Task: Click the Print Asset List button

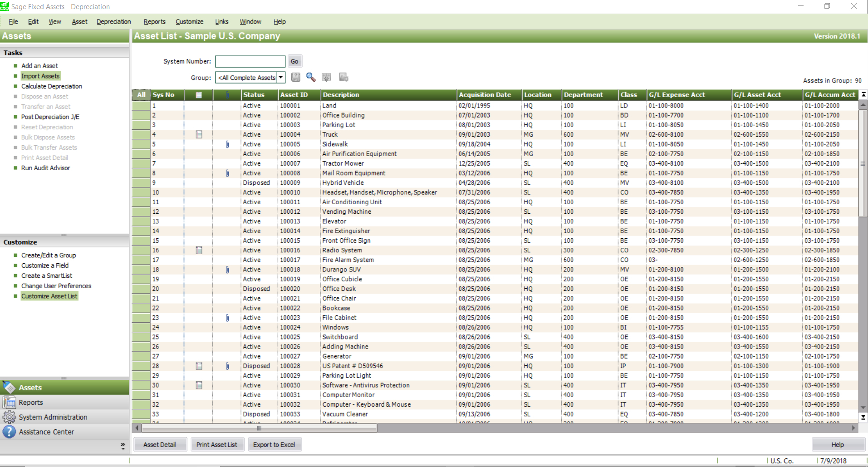Action: click(x=217, y=445)
